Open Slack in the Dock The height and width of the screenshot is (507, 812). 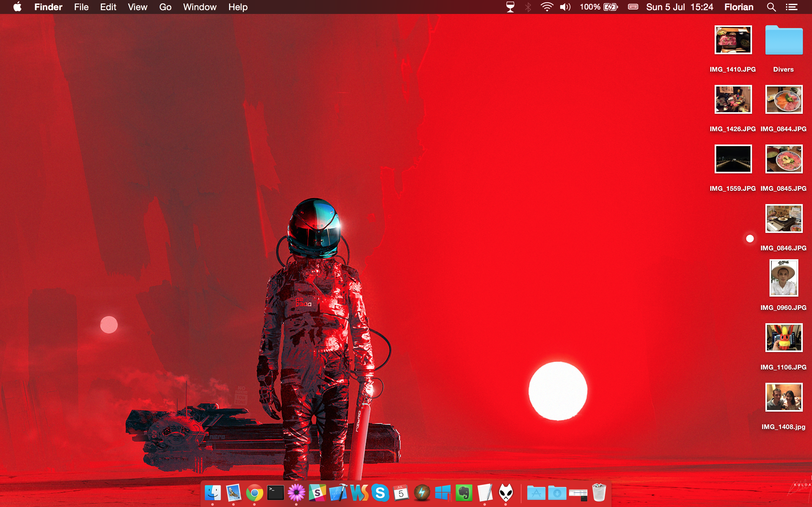tap(317, 493)
